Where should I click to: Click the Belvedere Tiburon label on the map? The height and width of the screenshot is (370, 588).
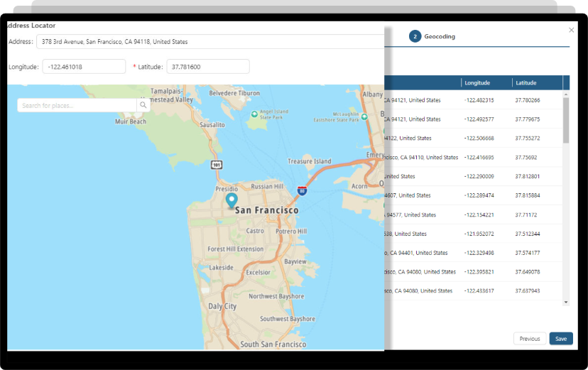[x=234, y=93]
